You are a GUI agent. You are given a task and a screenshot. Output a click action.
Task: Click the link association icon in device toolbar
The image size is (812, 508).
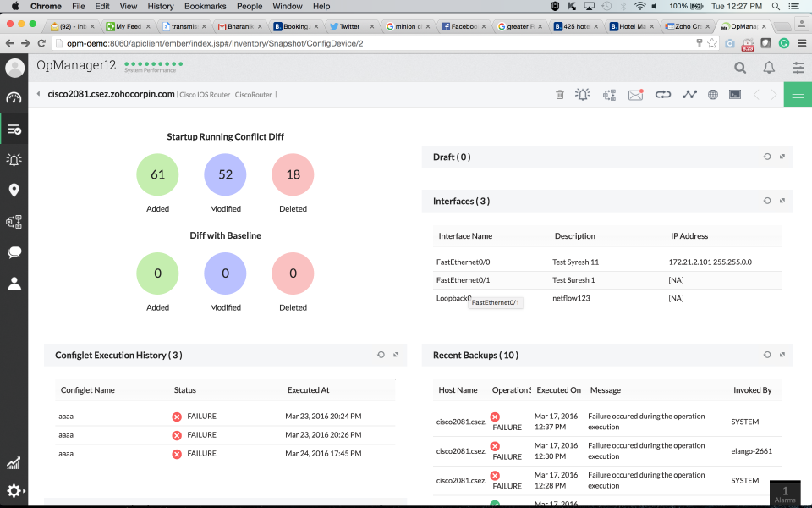point(662,94)
